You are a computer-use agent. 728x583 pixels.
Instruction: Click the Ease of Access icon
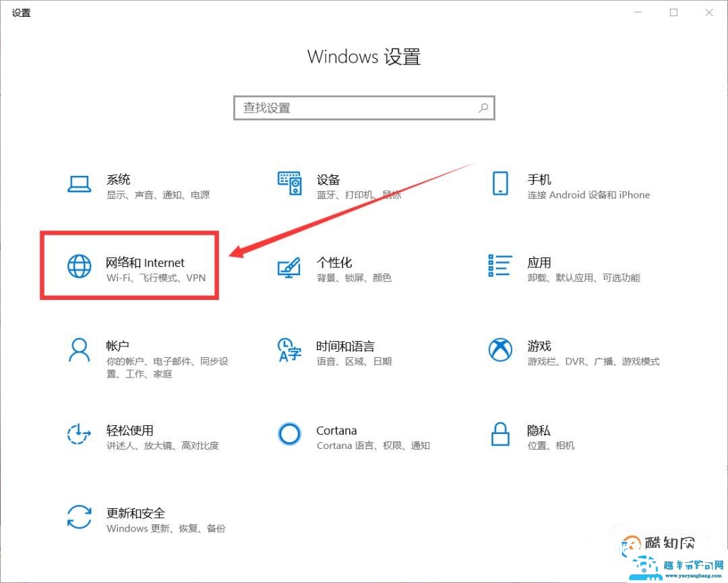(78, 434)
